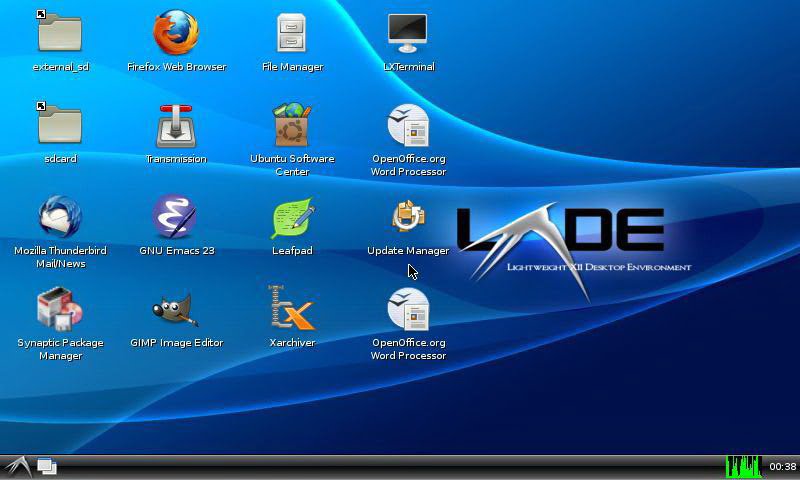Launch Mozilla Thunderbird Mail/News
Image resolution: width=800 pixels, height=480 pixels.
click(60, 216)
